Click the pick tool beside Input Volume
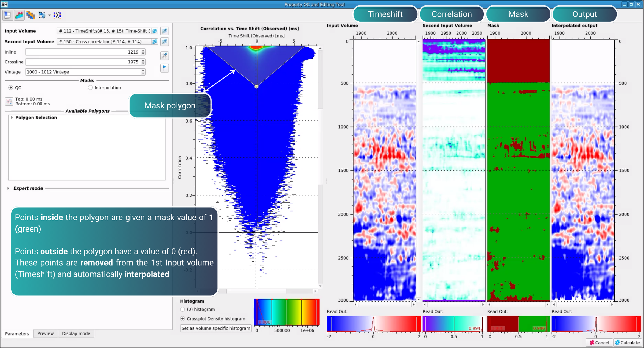The height and width of the screenshot is (348, 644). tap(164, 31)
